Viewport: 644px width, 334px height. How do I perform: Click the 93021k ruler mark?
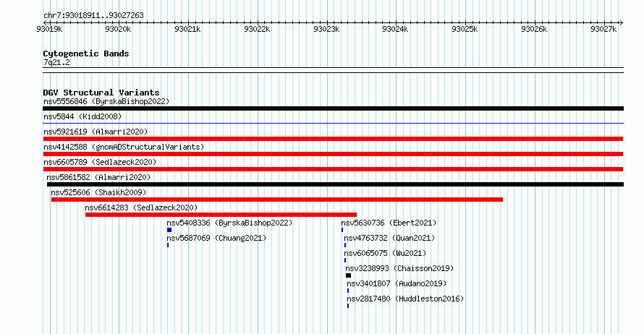[x=187, y=29]
